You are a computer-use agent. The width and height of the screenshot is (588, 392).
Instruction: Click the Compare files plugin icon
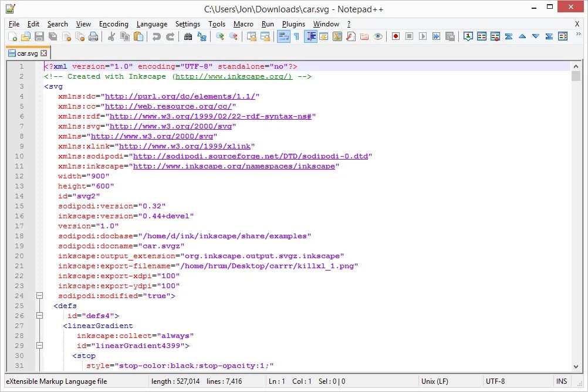[482, 36]
